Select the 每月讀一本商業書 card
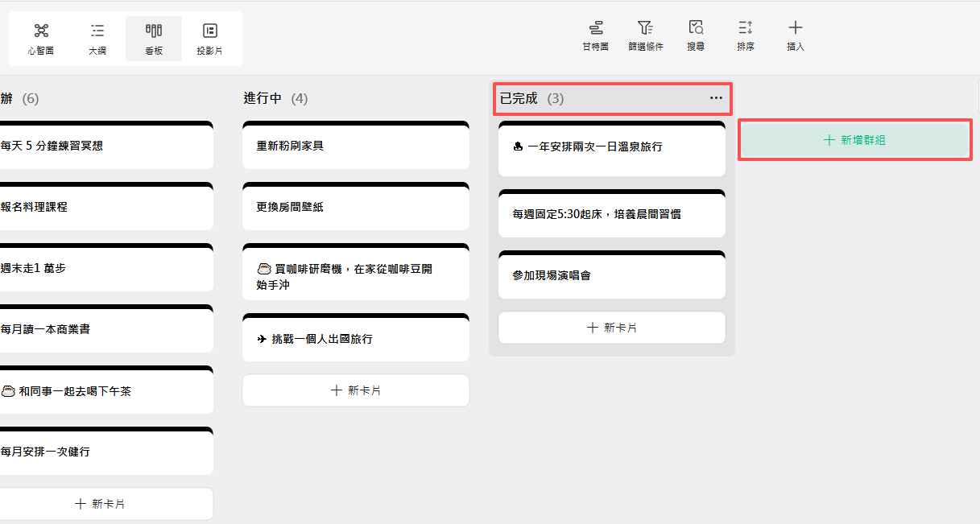This screenshot has height=524, width=980. [x=107, y=328]
